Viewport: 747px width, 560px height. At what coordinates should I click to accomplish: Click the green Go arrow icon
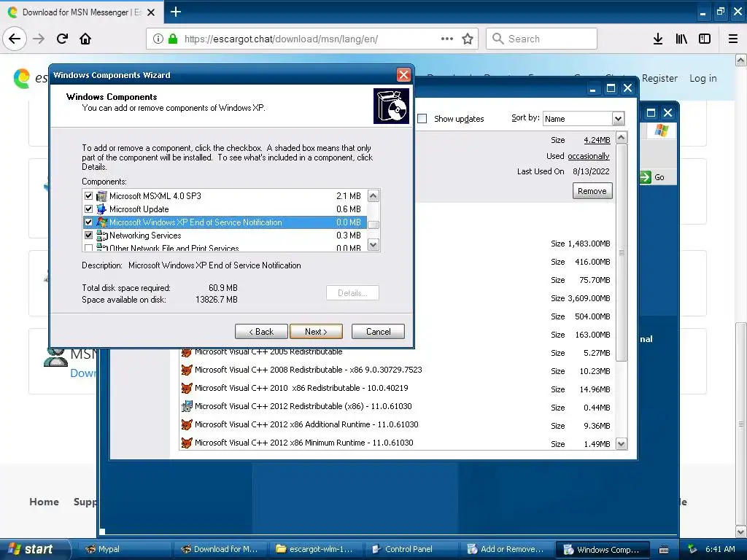coord(645,177)
